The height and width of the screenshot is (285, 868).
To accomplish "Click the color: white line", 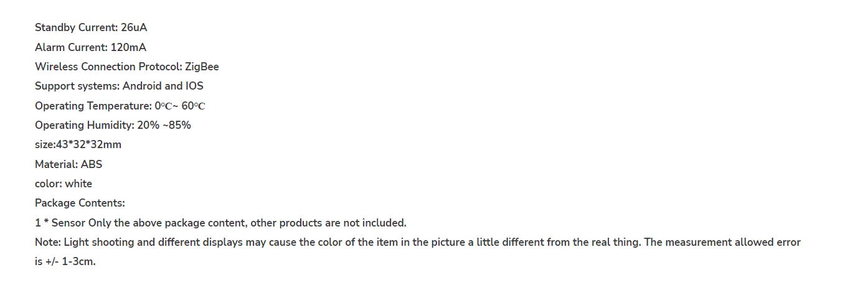I will 64,184.
